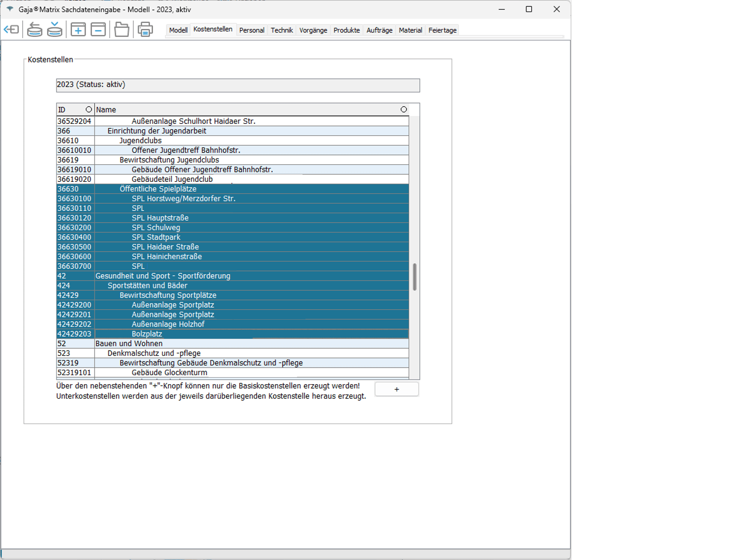Switch to the Personal tab
The image size is (752, 560).
(251, 30)
